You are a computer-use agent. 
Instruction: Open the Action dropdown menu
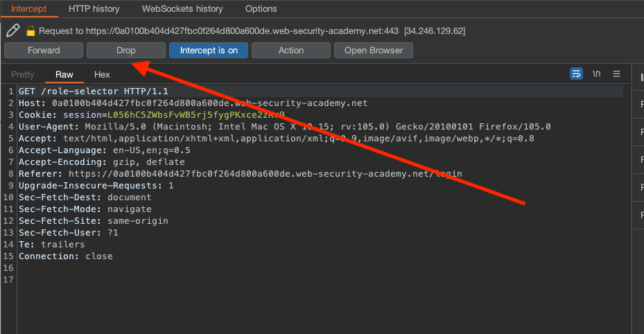pos(291,50)
